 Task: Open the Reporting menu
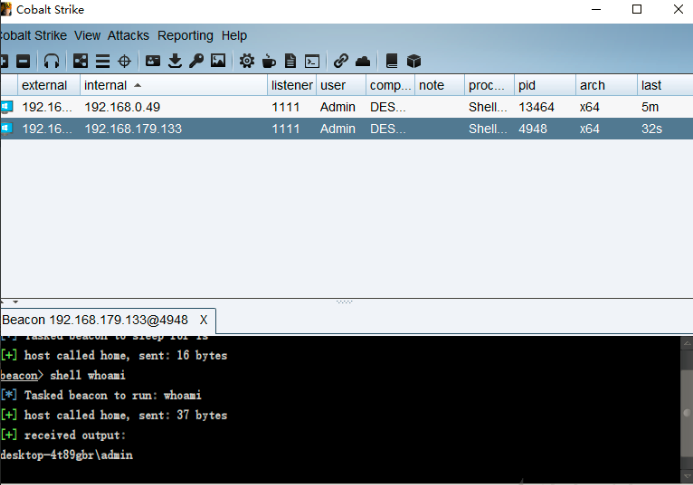pyautogui.click(x=185, y=35)
